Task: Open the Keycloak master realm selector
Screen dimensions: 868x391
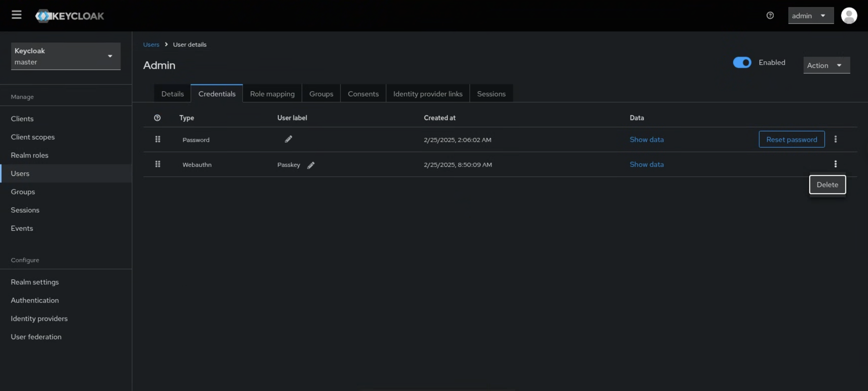Action: [66, 56]
